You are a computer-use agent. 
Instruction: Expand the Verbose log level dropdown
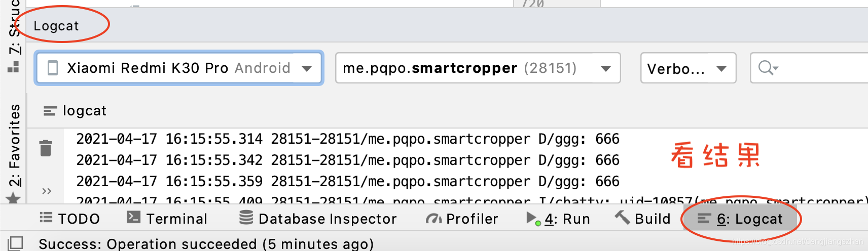(688, 68)
